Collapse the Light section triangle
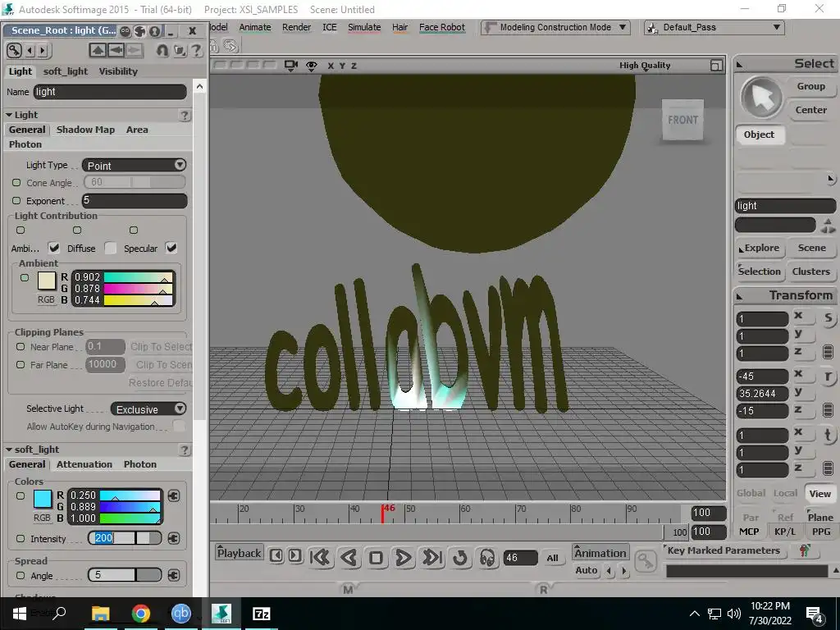The image size is (840, 630). point(8,115)
